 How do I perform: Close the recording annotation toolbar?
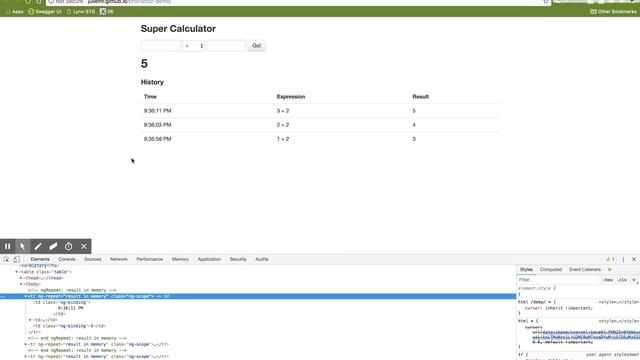coord(84,246)
